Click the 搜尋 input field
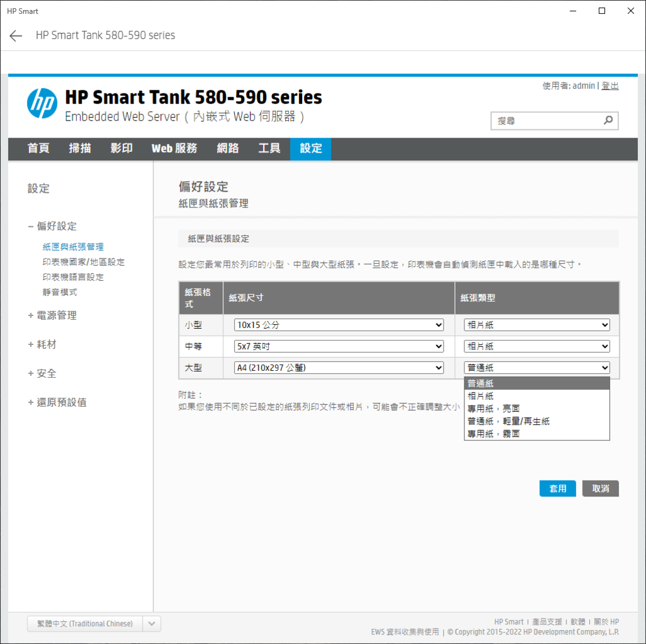 click(554, 120)
